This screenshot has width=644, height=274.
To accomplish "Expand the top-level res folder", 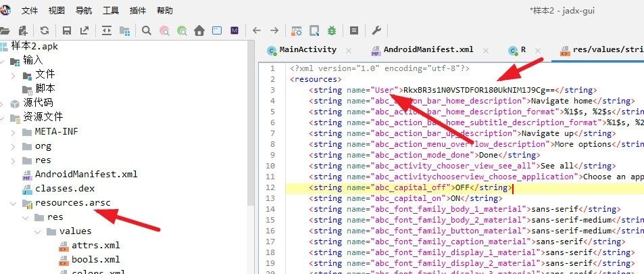I will pos(13,161).
